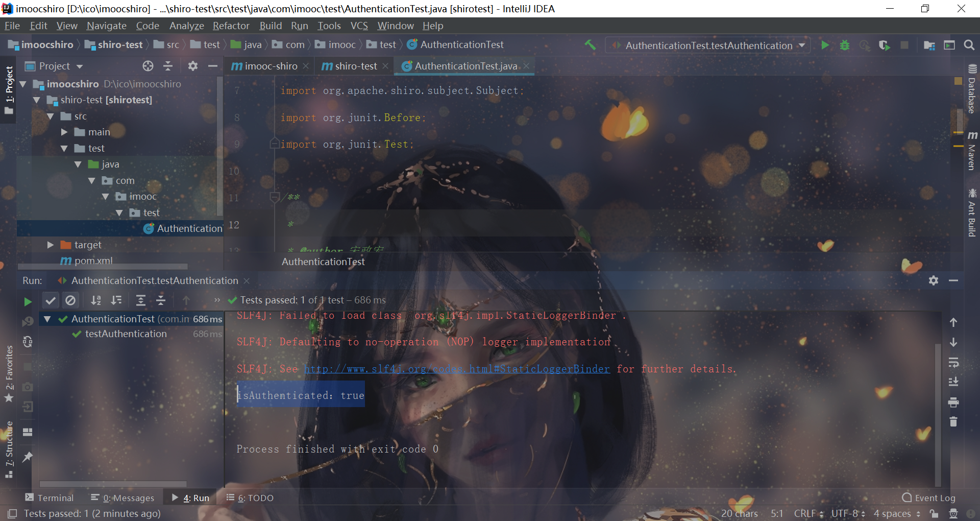980x521 pixels.
Task: Hide the Project tool window
Action: [x=213, y=66]
